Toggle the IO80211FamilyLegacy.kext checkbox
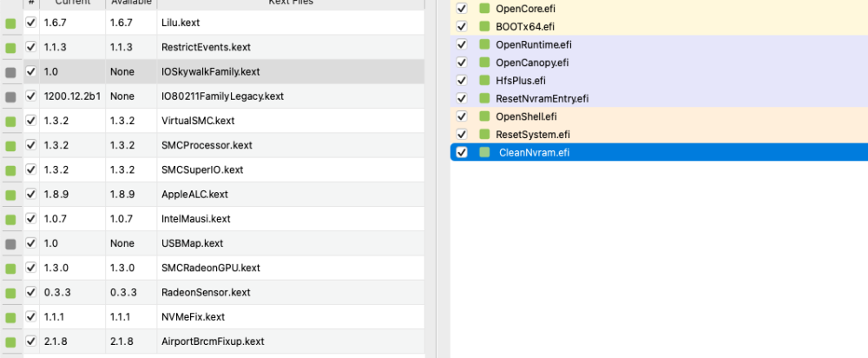Viewport: 868px width, 358px height. click(x=31, y=96)
